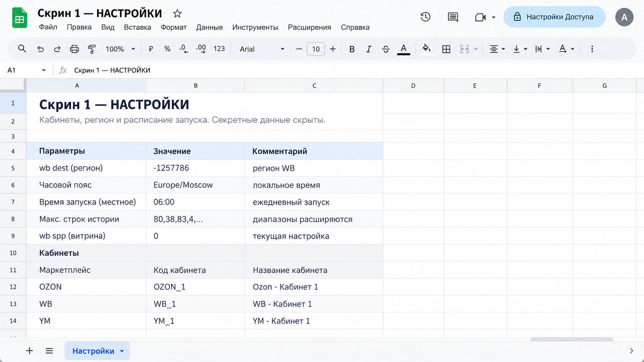Open the Arial font dropdown
The image size is (644, 362).
tap(262, 49)
